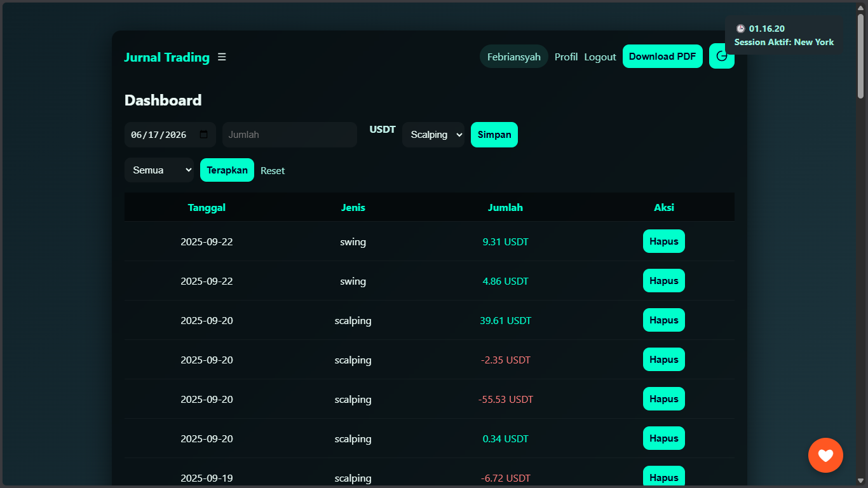Go to Jurnal Trading home logo
The height and width of the screenshot is (488, 868).
click(x=166, y=57)
